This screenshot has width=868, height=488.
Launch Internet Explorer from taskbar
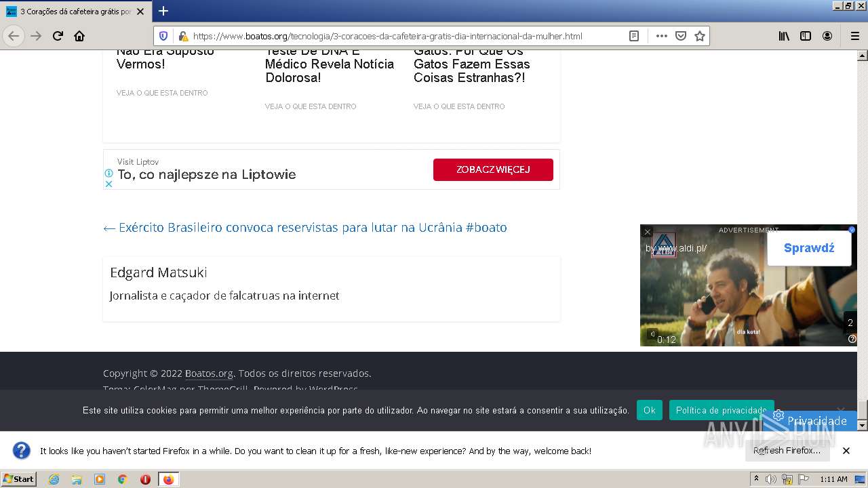[54, 479]
